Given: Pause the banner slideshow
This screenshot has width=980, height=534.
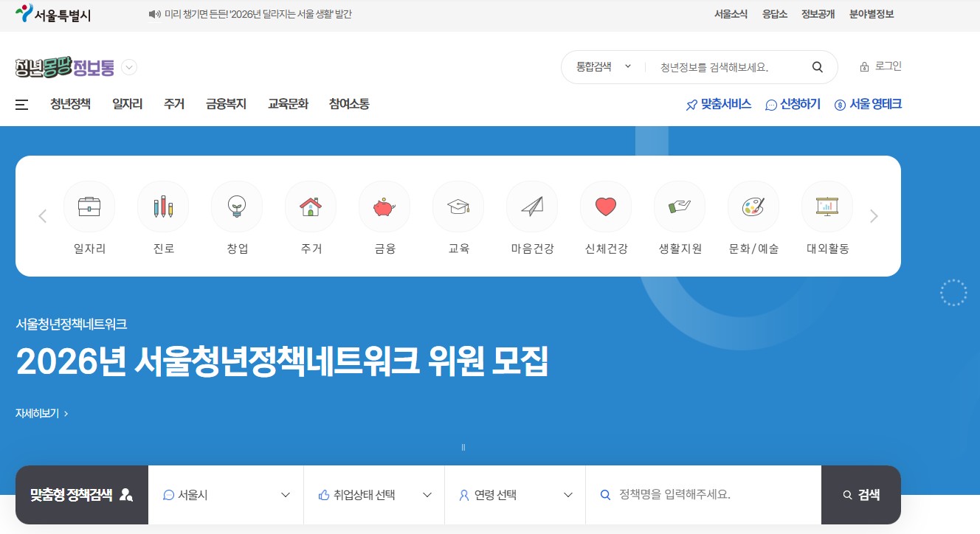Looking at the screenshot, I should click(x=463, y=447).
